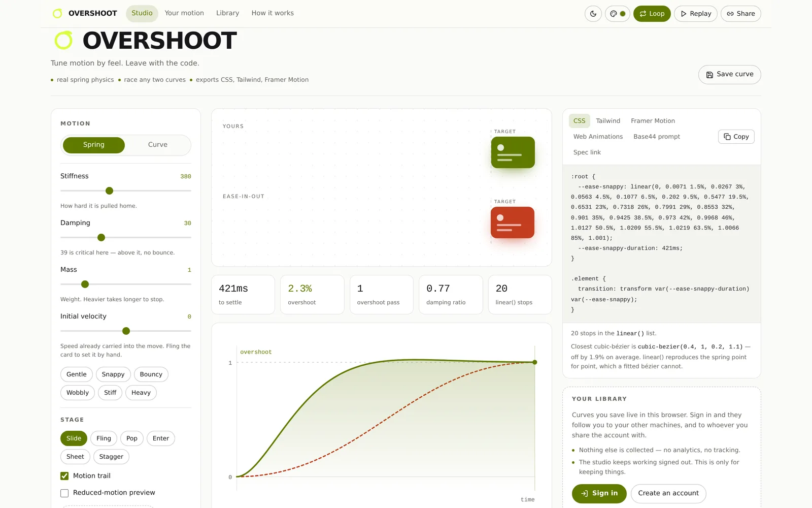The image size is (812, 508).
Task: Copy the generated code
Action: tap(736, 137)
